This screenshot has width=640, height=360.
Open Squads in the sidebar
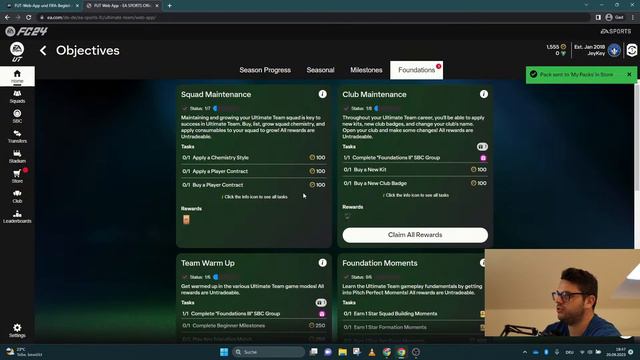coord(17,97)
